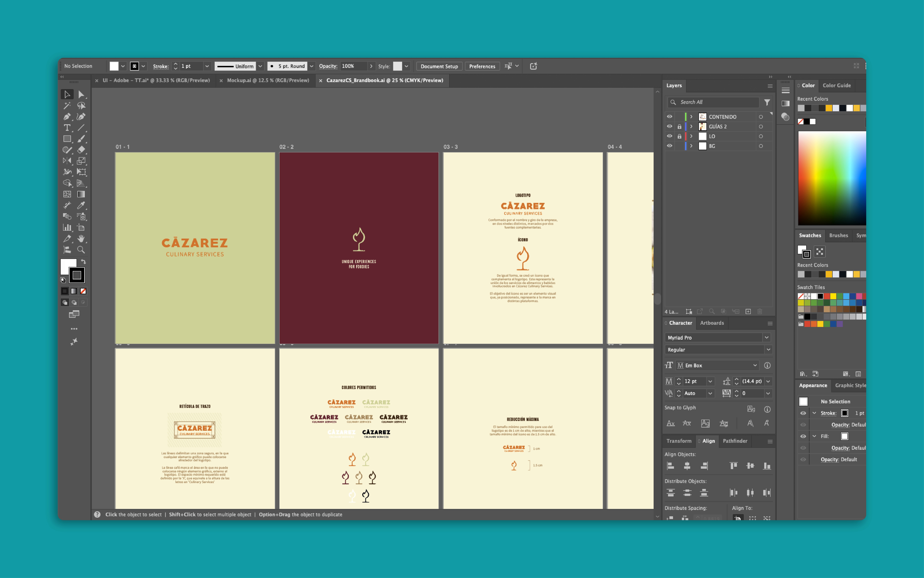Click the color spectrum picker
Image resolution: width=924 pixels, height=578 pixels.
pyautogui.click(x=831, y=178)
